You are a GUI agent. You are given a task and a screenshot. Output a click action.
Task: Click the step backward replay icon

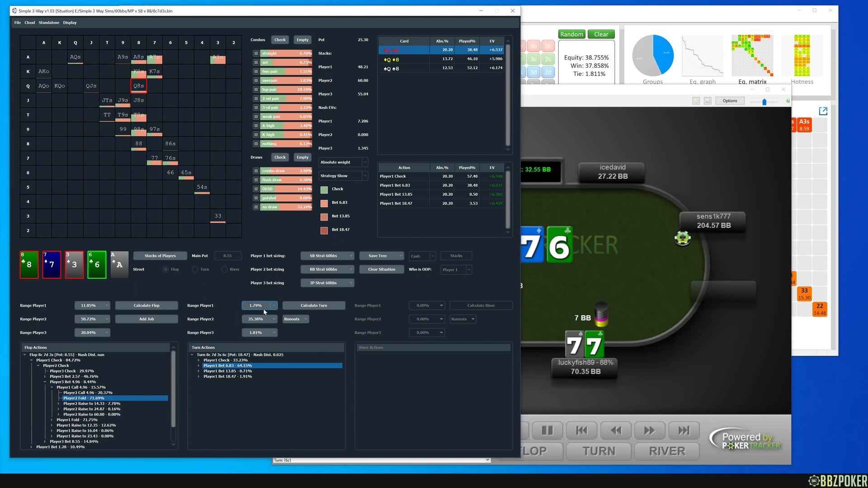click(616, 431)
